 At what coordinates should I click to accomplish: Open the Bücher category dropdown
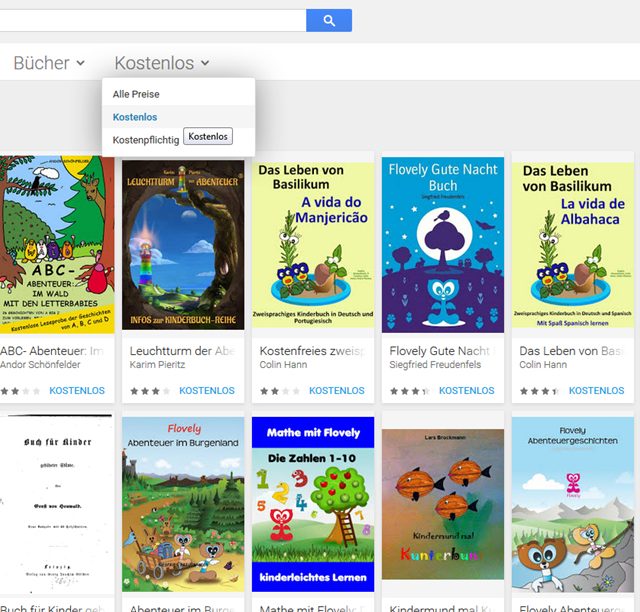coord(49,63)
